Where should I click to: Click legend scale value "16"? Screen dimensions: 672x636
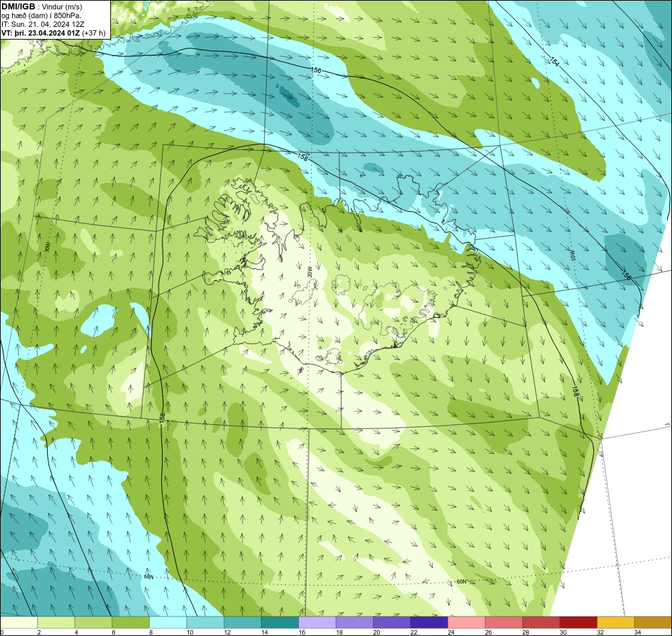click(x=301, y=632)
